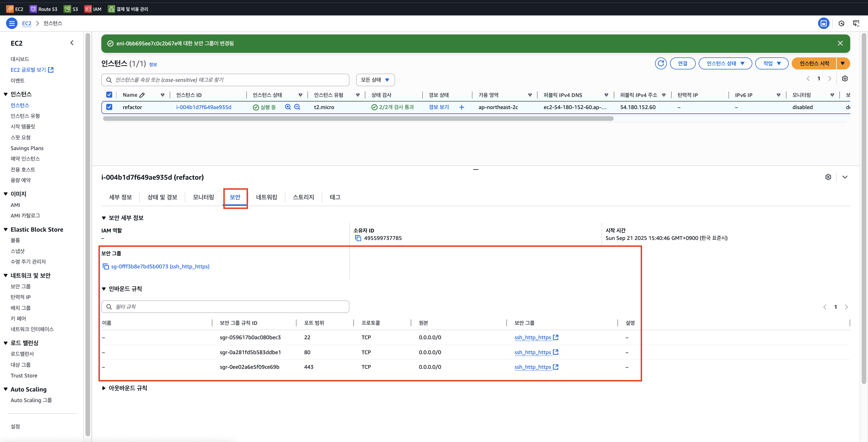
Task: Open the 인스턴스 상태 dropdown
Action: [725, 63]
